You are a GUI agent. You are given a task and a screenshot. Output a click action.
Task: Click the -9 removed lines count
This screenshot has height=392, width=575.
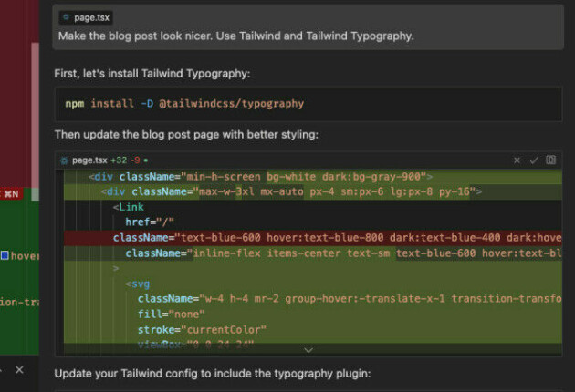coord(135,160)
